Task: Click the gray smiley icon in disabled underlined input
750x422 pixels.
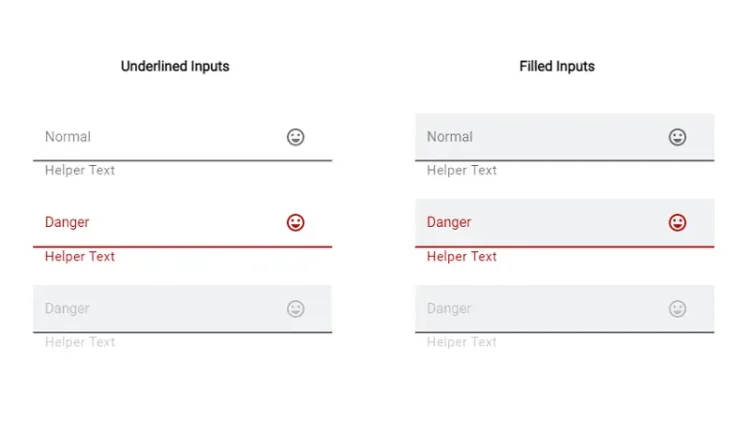Action: click(x=295, y=309)
